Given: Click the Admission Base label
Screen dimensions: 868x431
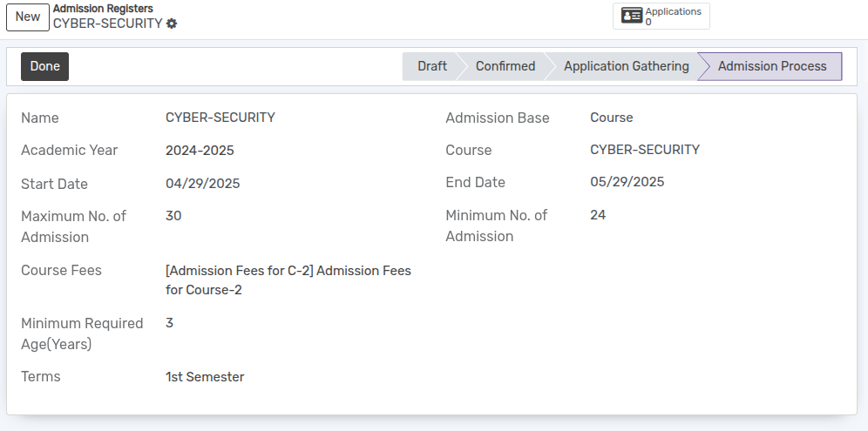Looking at the screenshot, I should point(498,118).
